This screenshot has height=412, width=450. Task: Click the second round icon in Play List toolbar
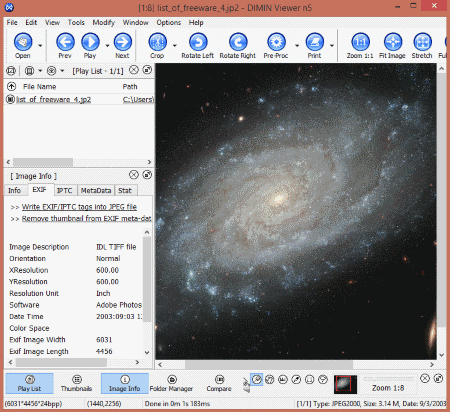coord(30,71)
